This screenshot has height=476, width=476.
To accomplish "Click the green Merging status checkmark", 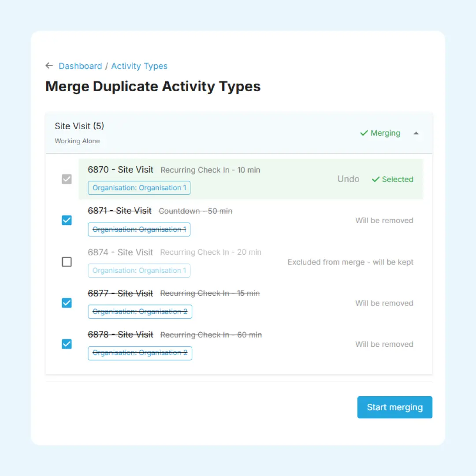I will [364, 133].
